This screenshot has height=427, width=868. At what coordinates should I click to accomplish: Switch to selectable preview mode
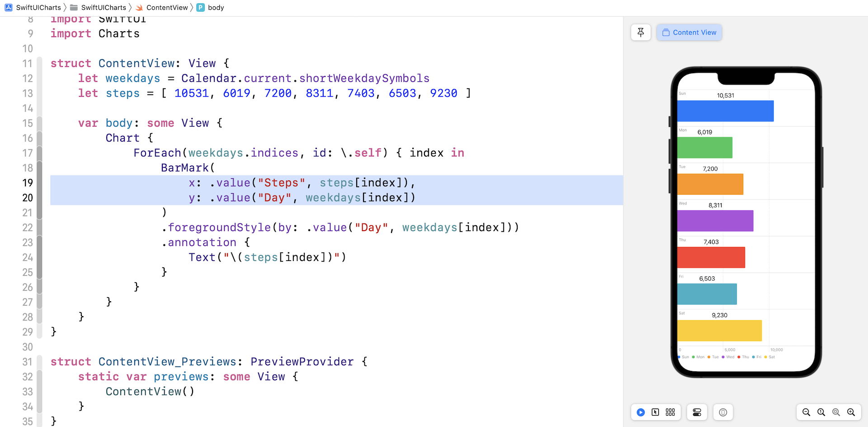pyautogui.click(x=655, y=412)
